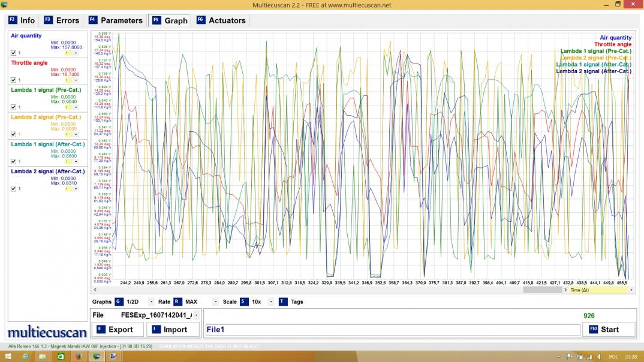
Task: Open the Windows Start button
Action: (8, 356)
